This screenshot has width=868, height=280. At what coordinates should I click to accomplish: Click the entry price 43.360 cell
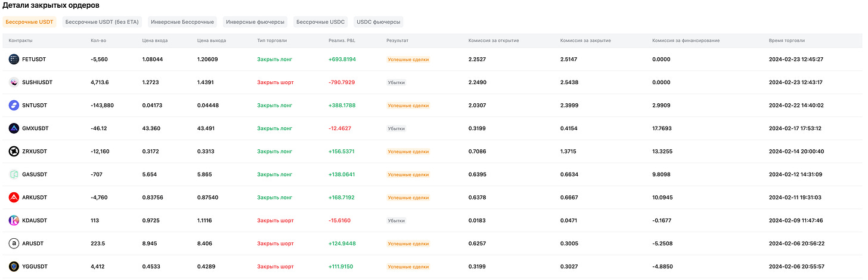151,128
